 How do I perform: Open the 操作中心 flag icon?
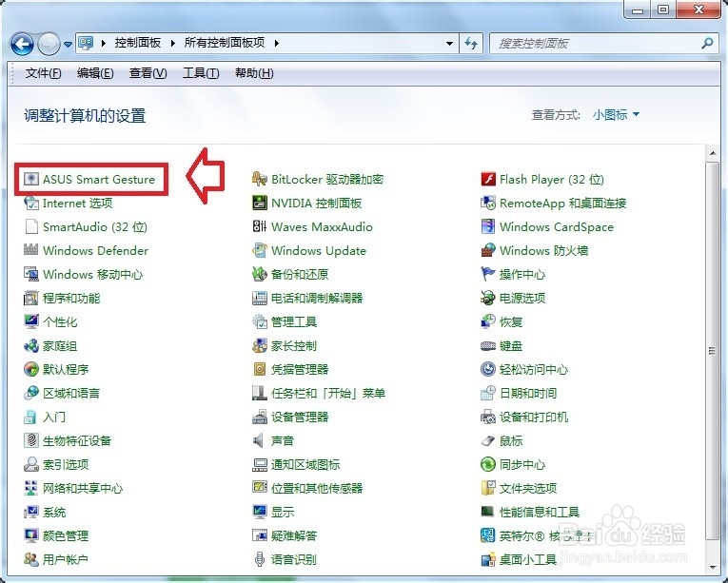click(488, 274)
